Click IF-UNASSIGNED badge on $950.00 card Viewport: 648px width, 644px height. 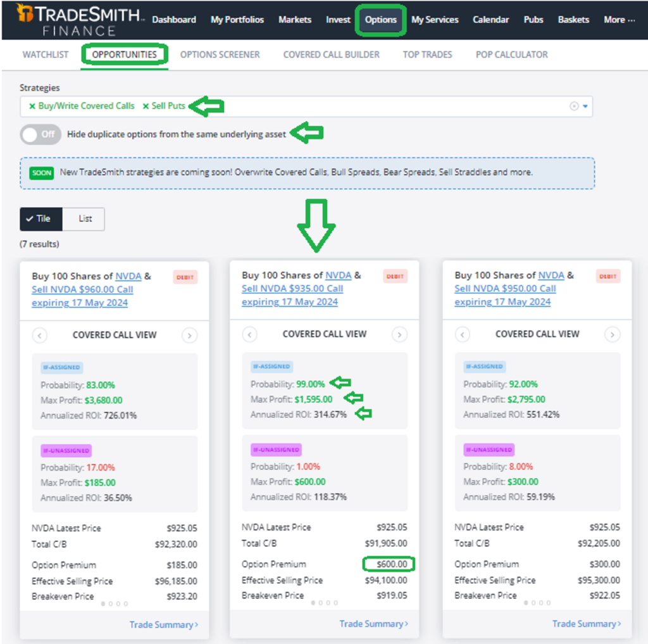(x=489, y=450)
